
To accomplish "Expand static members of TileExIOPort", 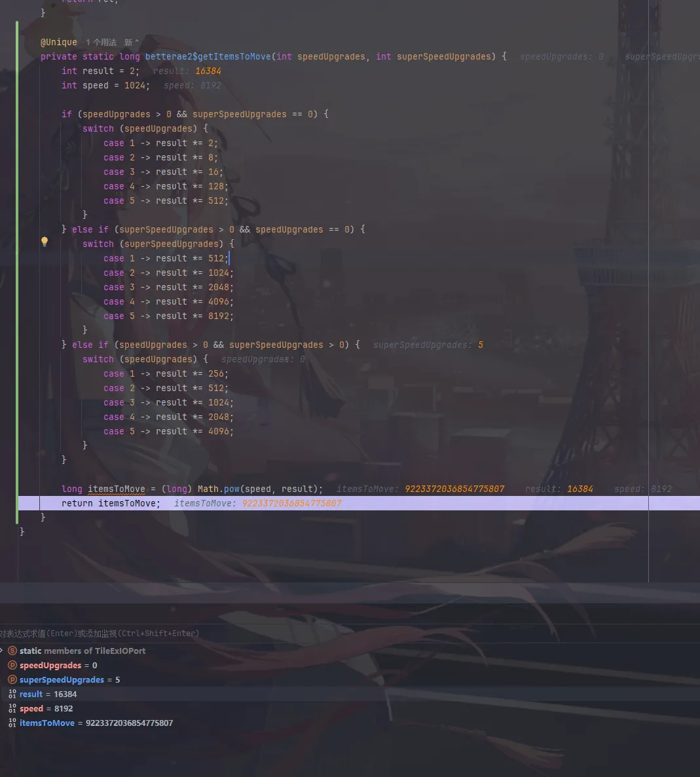I will tap(1, 651).
